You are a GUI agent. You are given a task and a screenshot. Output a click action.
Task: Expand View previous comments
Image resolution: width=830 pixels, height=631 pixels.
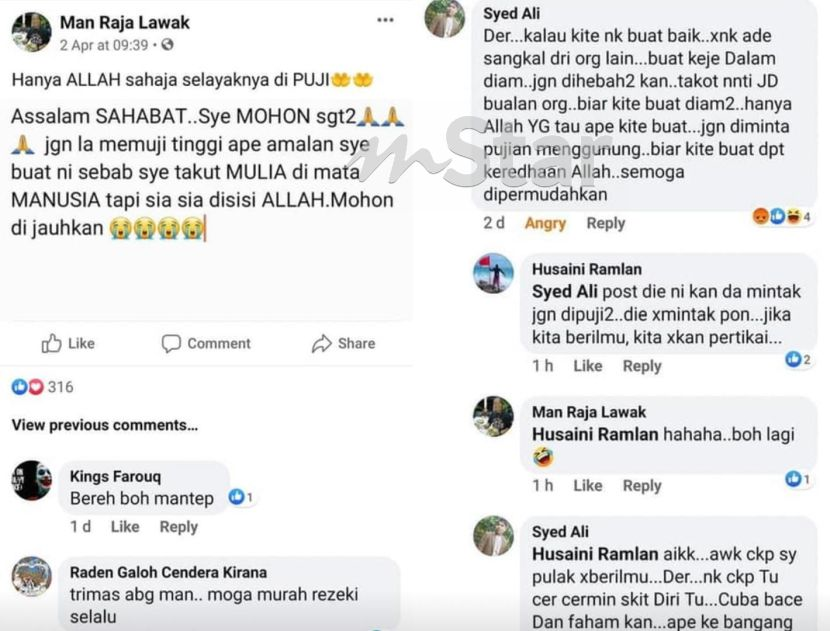coord(105,425)
